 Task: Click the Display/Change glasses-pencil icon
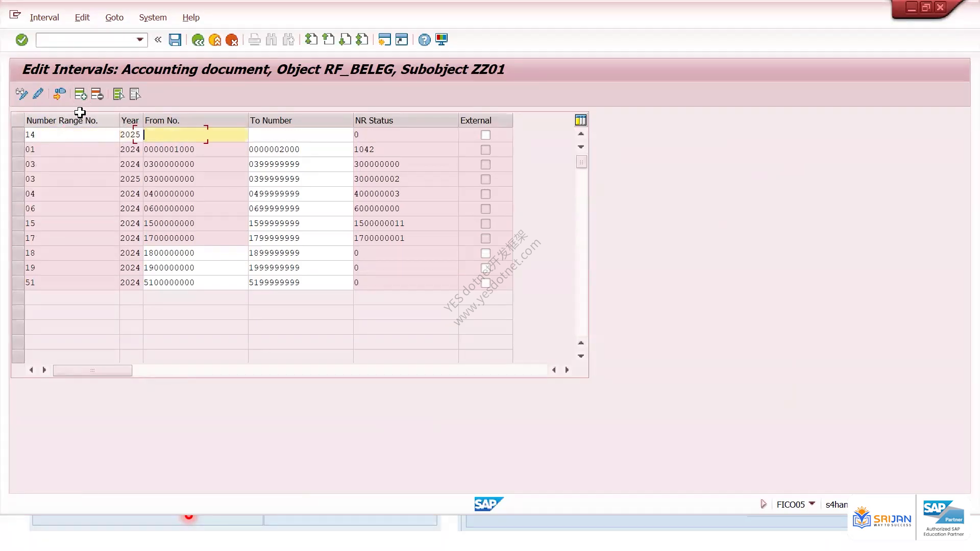[x=21, y=94]
